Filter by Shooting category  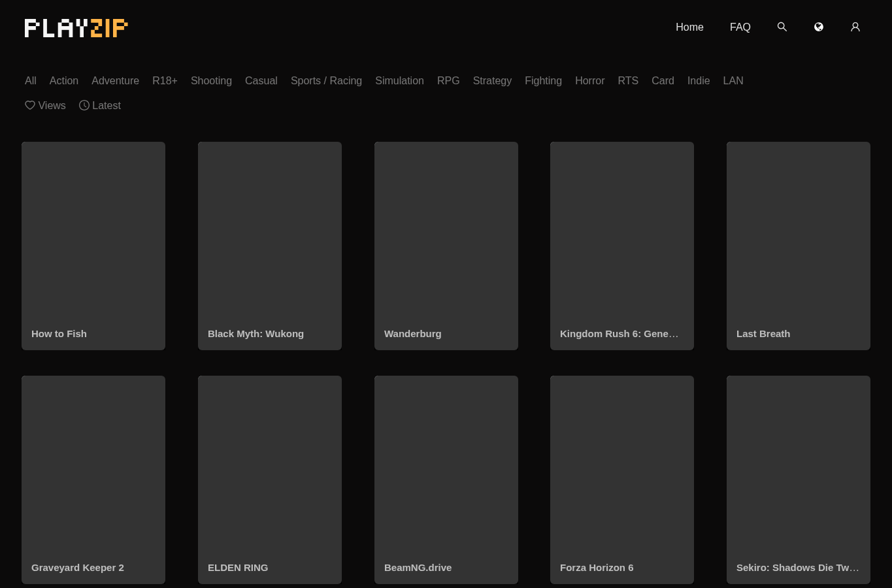(x=211, y=80)
